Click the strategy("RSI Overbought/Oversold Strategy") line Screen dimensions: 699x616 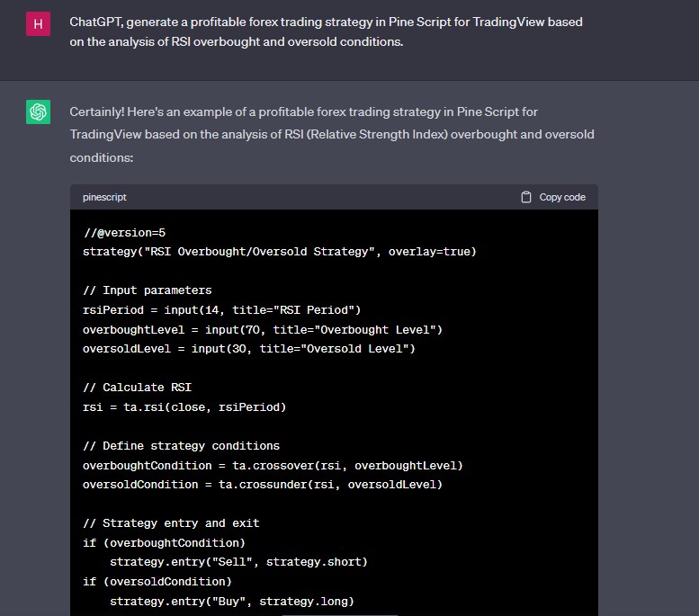click(x=280, y=252)
